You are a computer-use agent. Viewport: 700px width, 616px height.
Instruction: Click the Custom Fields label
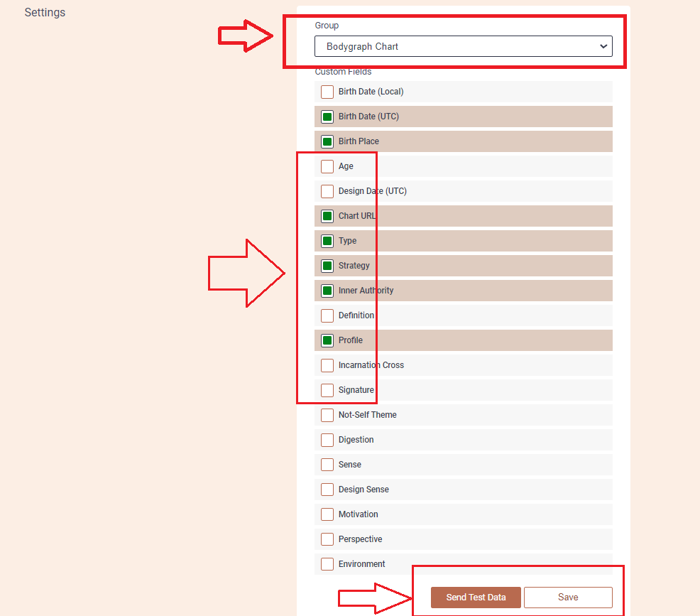tap(344, 72)
